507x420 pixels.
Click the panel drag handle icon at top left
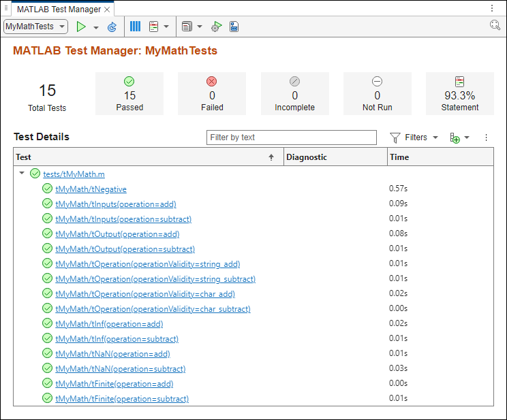tap(6, 7)
